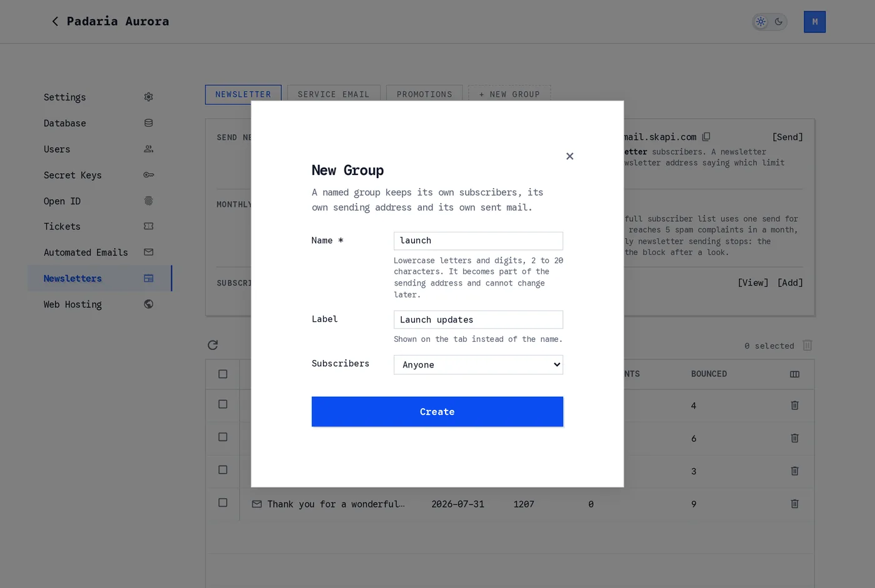Image resolution: width=875 pixels, height=588 pixels.
Task: Delete the row with 9 bounced
Action: pyautogui.click(x=795, y=504)
